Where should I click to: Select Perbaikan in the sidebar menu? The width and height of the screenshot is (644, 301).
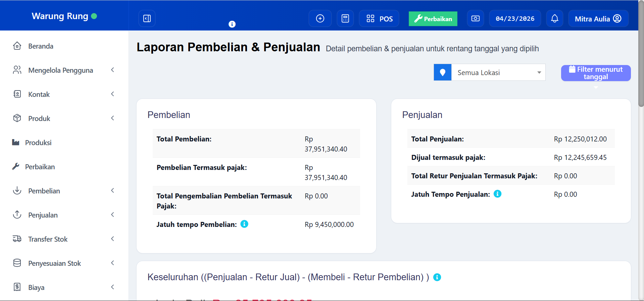point(40,167)
